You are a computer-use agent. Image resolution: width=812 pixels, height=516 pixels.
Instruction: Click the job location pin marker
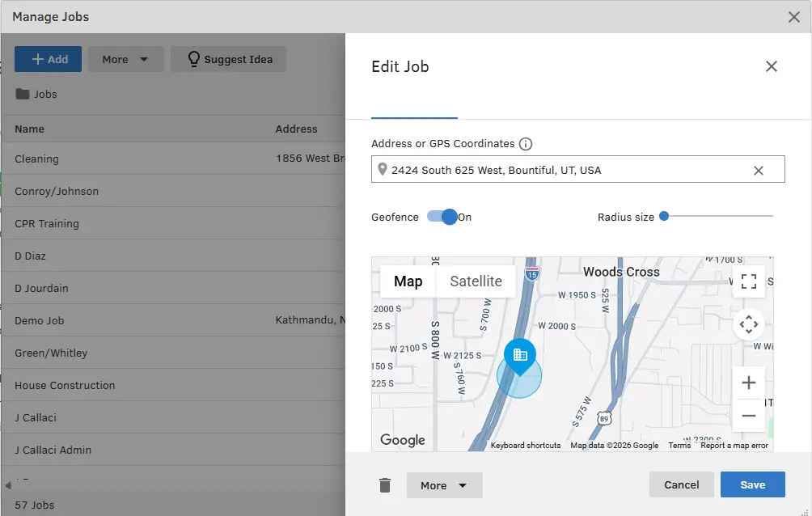520,357
